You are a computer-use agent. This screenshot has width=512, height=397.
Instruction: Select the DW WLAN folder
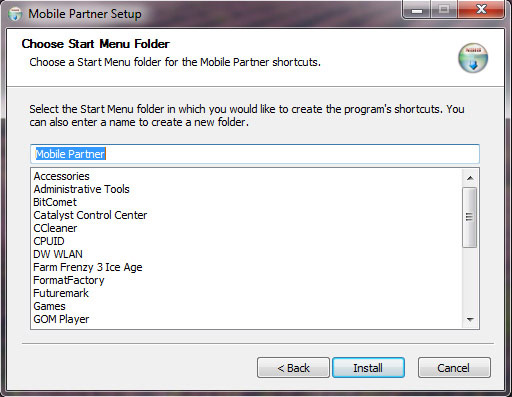(x=58, y=254)
